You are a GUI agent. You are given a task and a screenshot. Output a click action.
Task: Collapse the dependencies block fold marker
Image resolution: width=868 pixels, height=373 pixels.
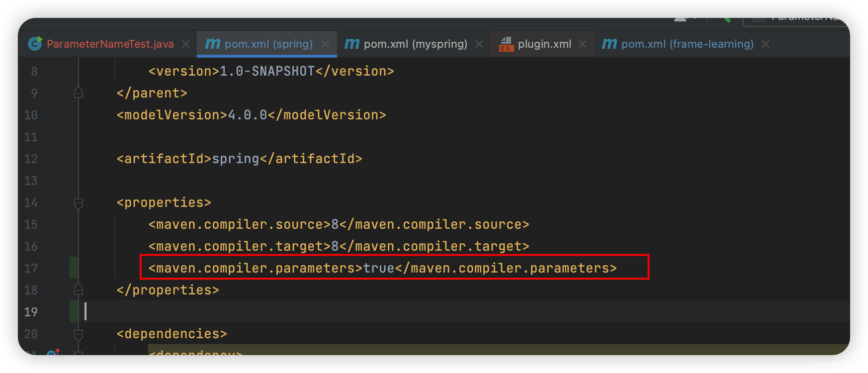coord(79,334)
